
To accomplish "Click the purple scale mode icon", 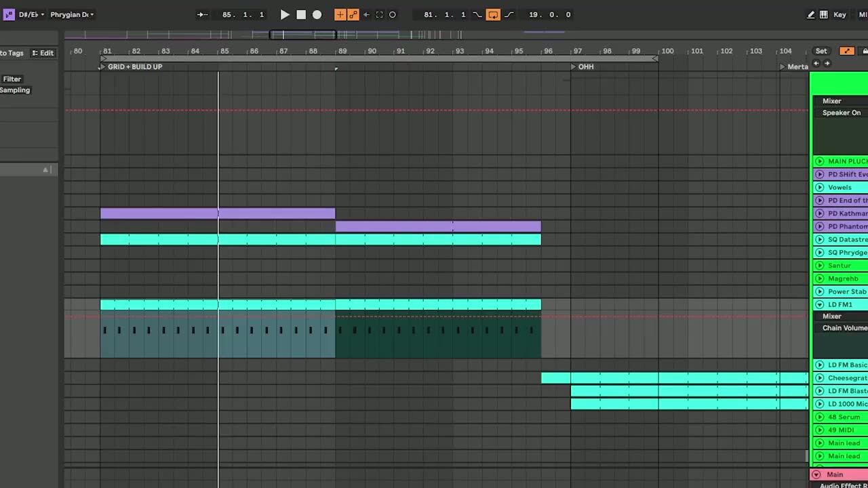I will (x=9, y=14).
